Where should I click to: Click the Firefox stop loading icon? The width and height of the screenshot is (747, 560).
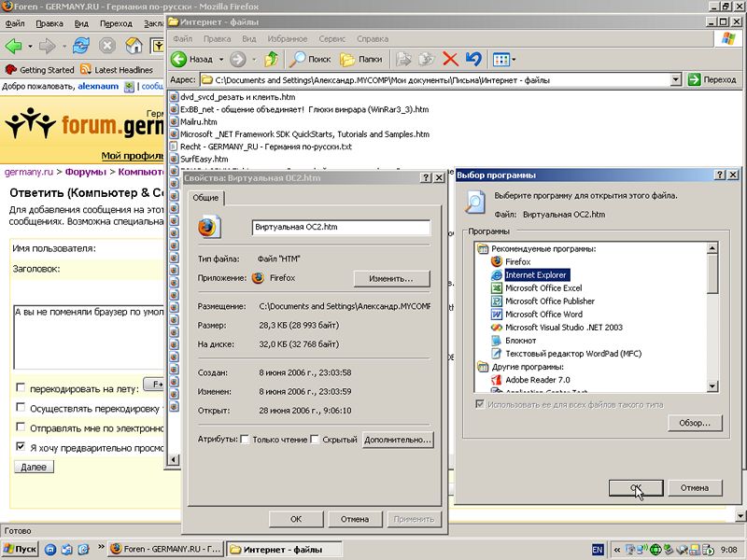tap(107, 46)
